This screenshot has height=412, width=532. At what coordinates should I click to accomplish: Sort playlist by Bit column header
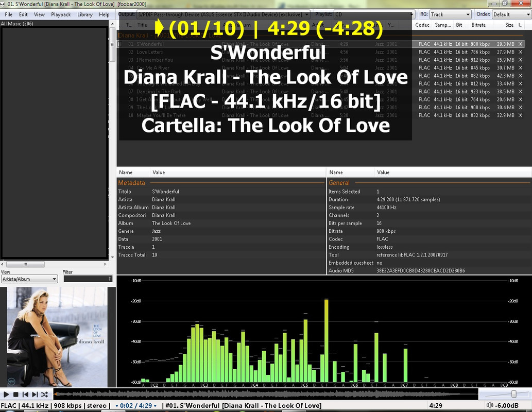[x=459, y=25]
